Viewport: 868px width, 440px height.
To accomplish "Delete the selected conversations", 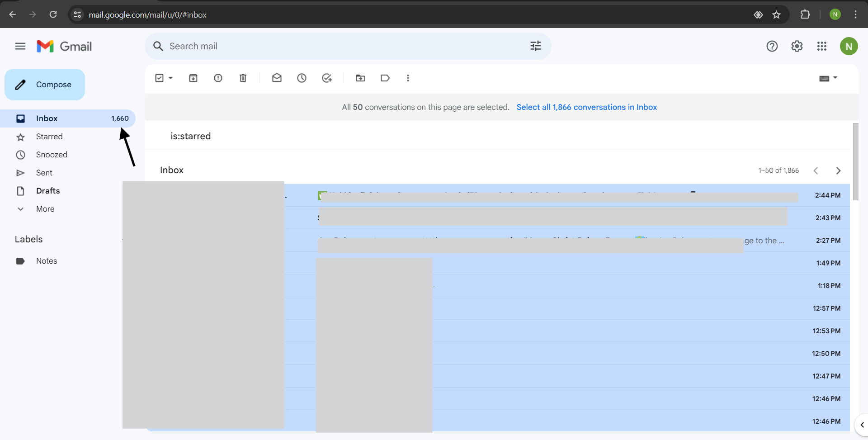I will pyautogui.click(x=243, y=78).
